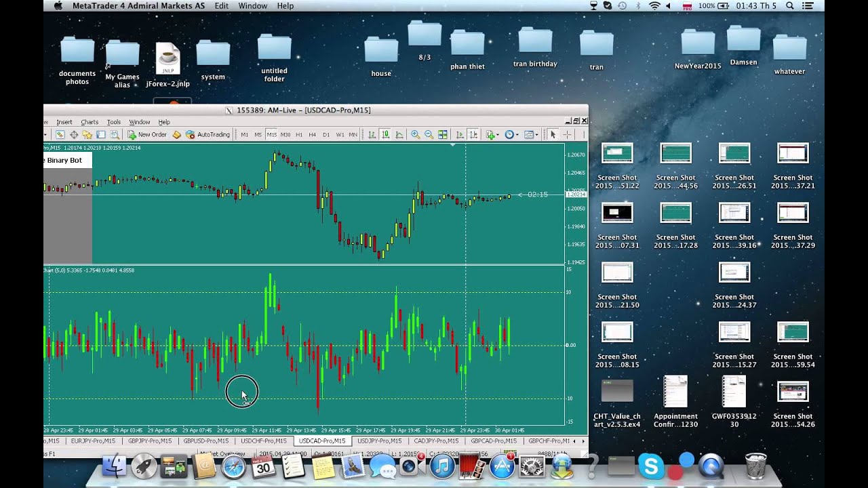
Task: Select the M15 timeframe button
Action: [x=271, y=135]
